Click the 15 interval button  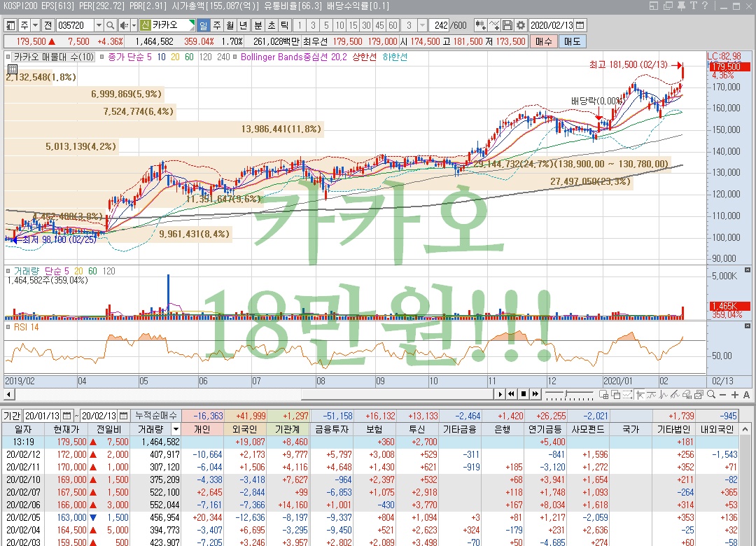pyautogui.click(x=353, y=26)
